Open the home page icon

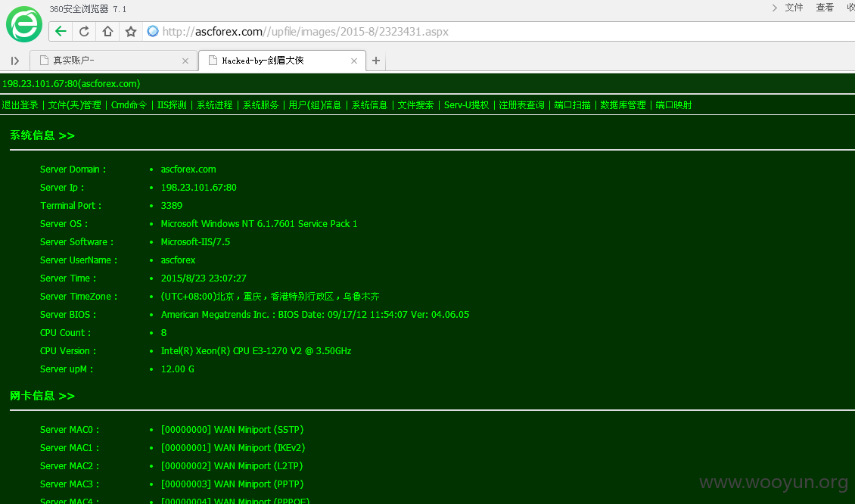pyautogui.click(x=107, y=32)
